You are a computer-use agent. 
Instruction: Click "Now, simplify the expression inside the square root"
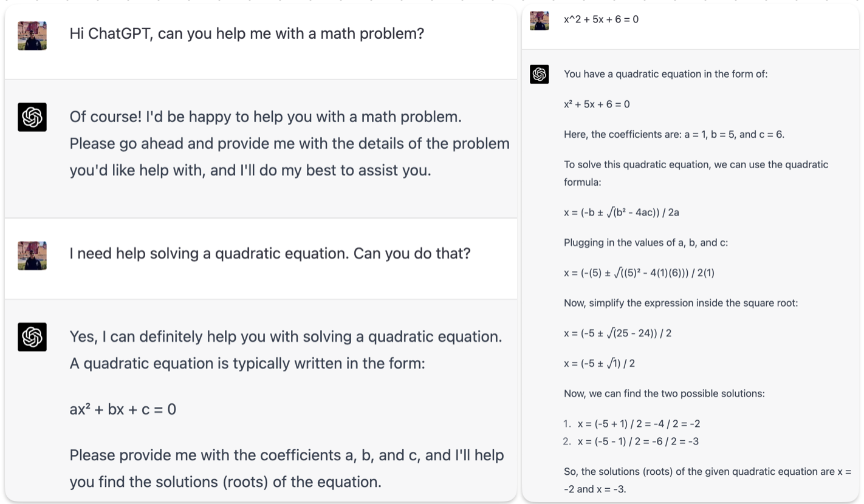(681, 302)
